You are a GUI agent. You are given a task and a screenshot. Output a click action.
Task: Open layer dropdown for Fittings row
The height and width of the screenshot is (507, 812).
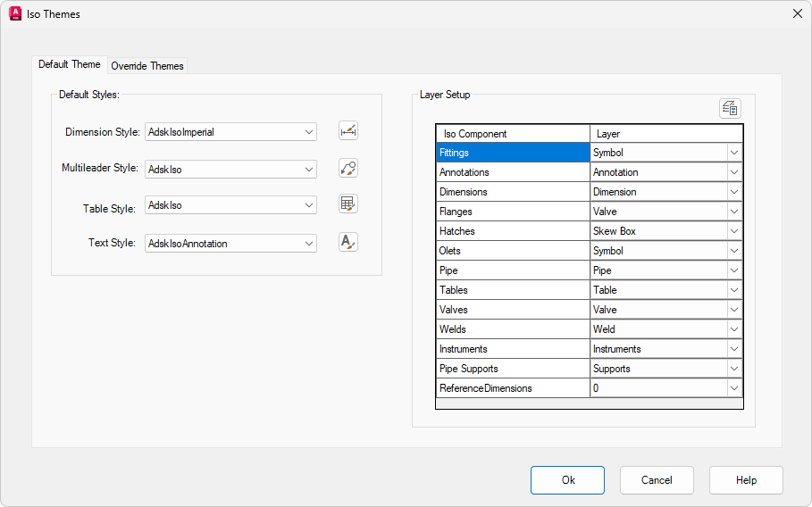point(734,153)
